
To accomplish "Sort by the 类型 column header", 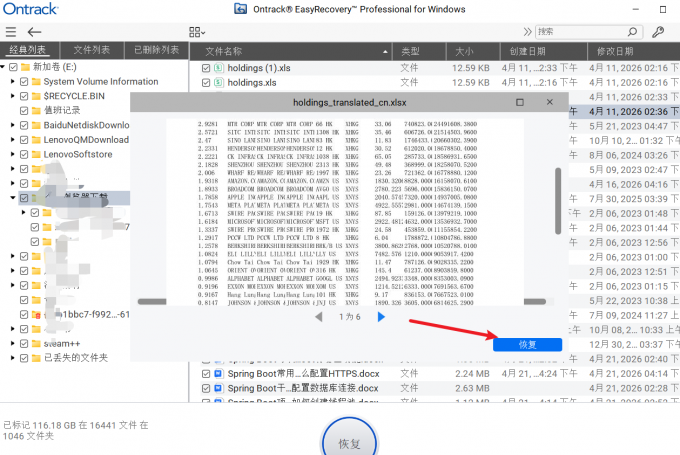I will pyautogui.click(x=419, y=51).
